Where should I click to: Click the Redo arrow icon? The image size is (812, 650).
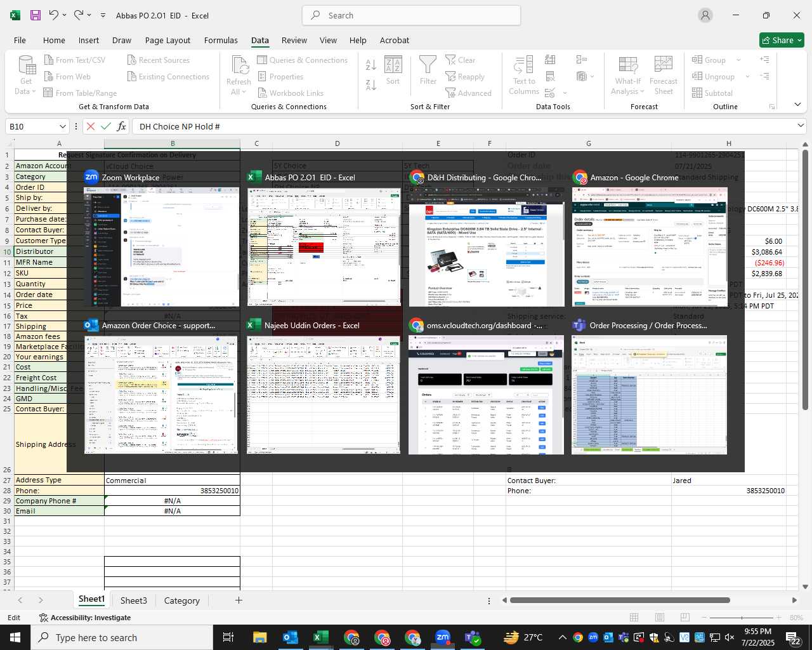pyautogui.click(x=79, y=15)
